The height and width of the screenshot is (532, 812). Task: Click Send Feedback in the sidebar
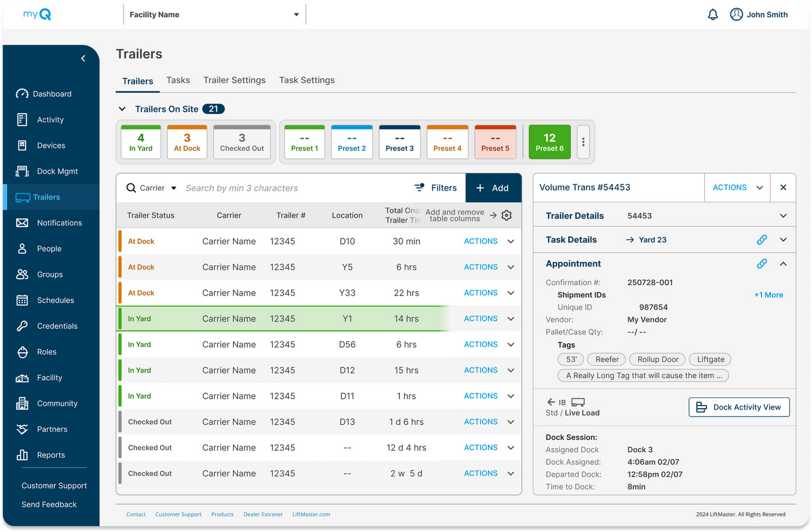(x=49, y=505)
